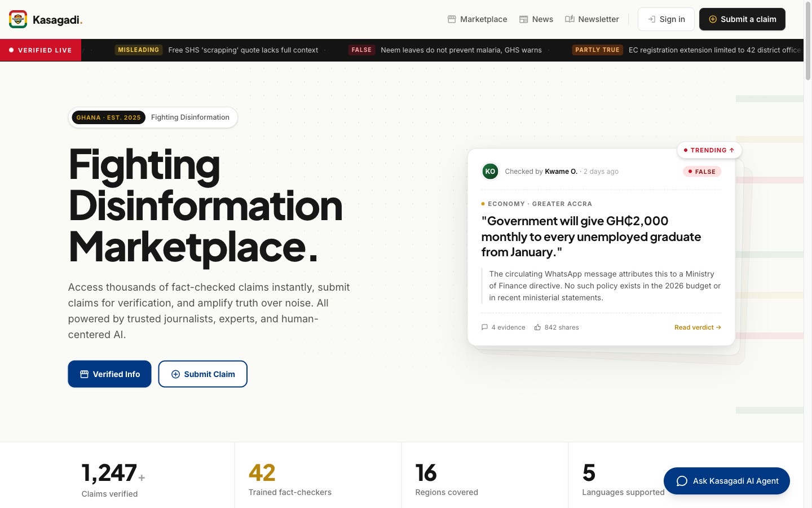Viewport: 812px width, 508px height.
Task: Click the 4 evidence comment icon
Action: tap(484, 327)
